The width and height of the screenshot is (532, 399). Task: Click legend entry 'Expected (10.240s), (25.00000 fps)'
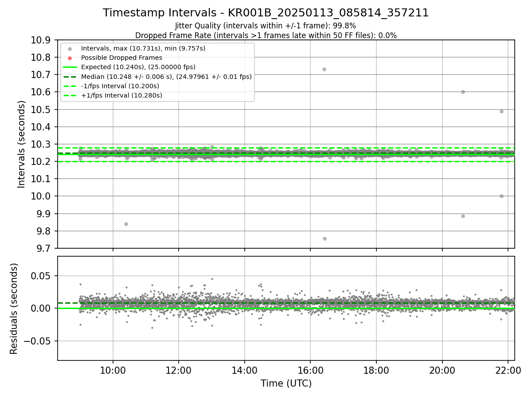coord(138,67)
